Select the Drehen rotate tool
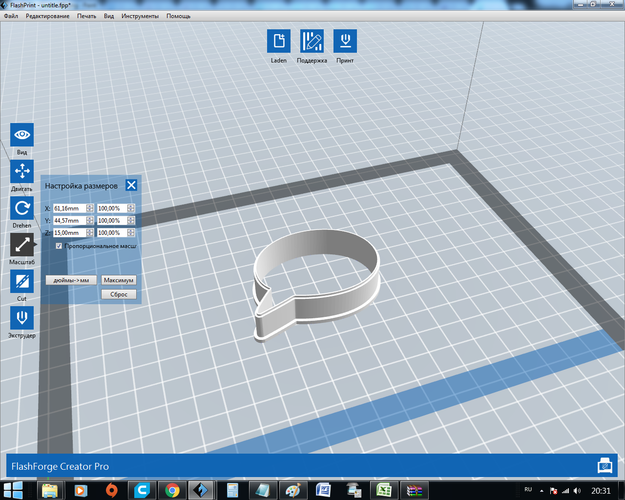Screen dimensions: 625x500 (22, 208)
